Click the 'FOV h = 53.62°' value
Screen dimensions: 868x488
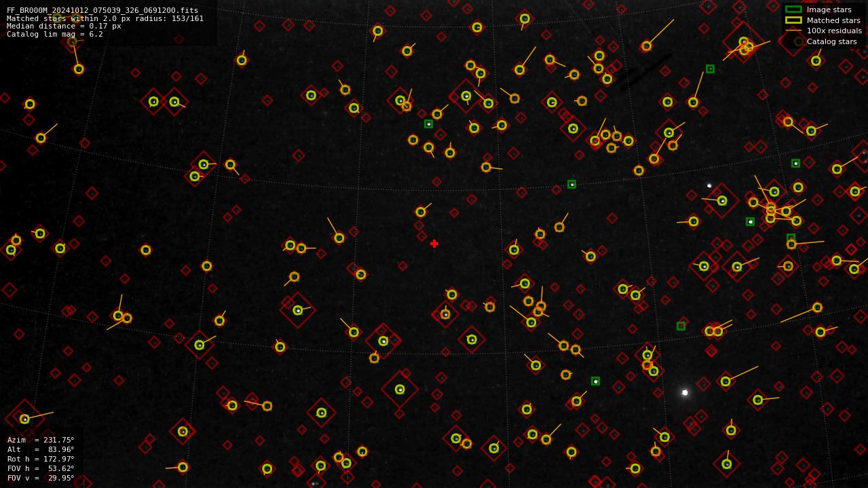pyautogui.click(x=41, y=468)
